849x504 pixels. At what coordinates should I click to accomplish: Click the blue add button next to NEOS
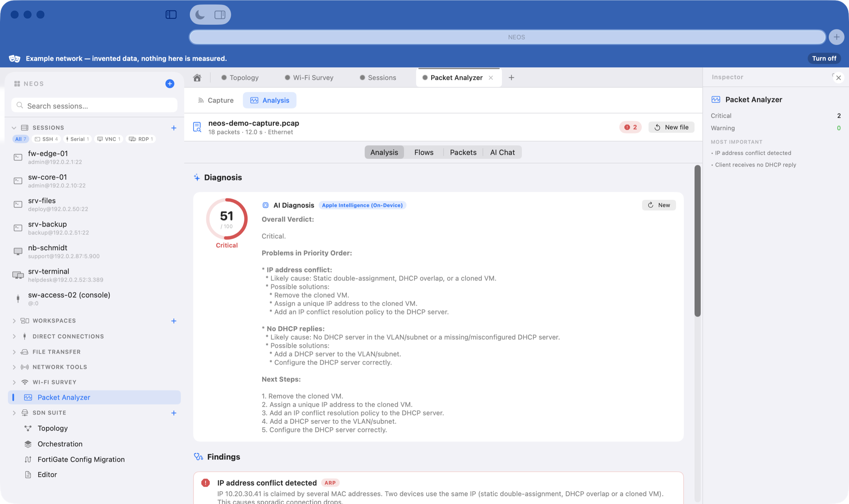coord(170,84)
